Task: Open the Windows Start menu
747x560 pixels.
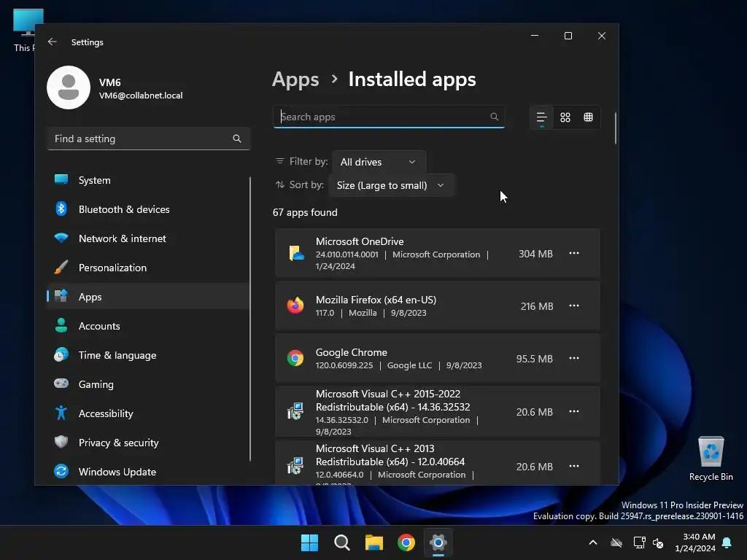Action: 309,542
